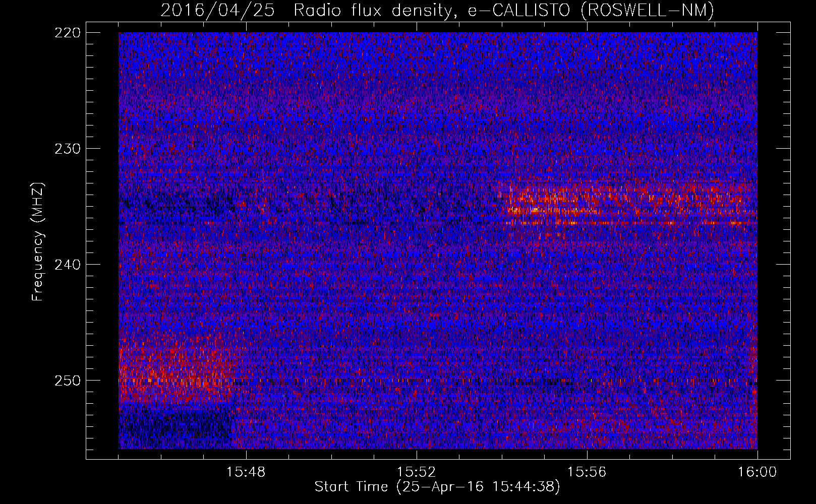Click the 240 frequency tick label

pyautogui.click(x=67, y=265)
